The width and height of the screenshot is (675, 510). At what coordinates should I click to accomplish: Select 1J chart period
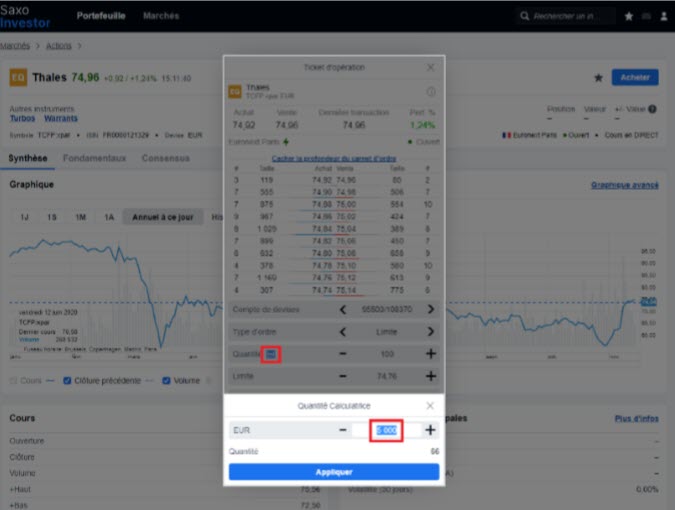(25, 217)
